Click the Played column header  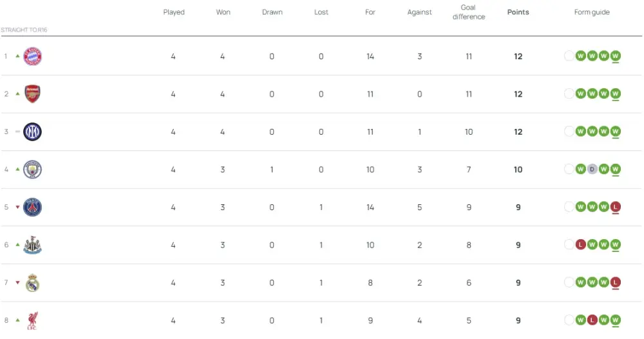(x=173, y=12)
